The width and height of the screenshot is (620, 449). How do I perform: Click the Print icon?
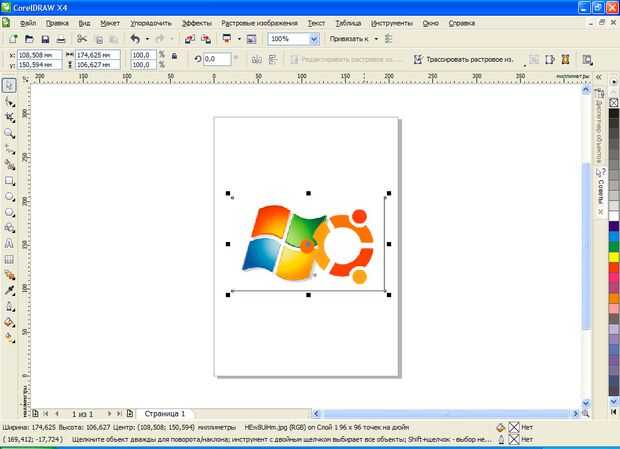tap(60, 39)
